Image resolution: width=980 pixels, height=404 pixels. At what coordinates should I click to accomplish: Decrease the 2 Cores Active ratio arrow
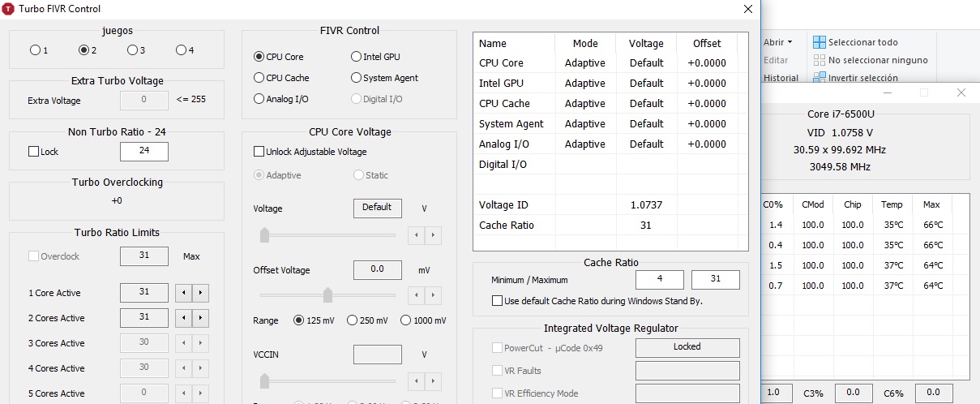(x=184, y=318)
